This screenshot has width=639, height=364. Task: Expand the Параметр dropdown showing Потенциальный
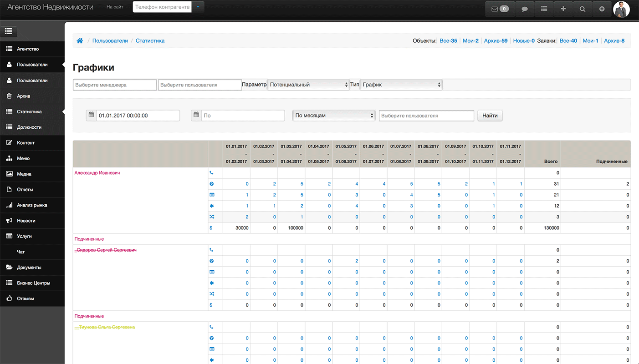(308, 85)
